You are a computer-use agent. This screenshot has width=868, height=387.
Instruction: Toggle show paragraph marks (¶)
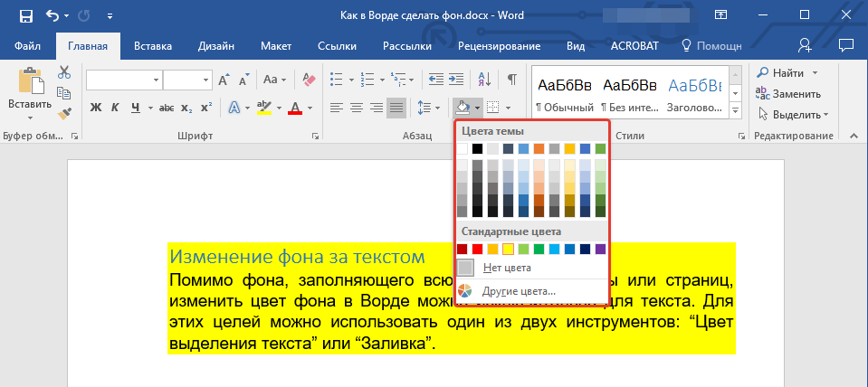pos(511,80)
